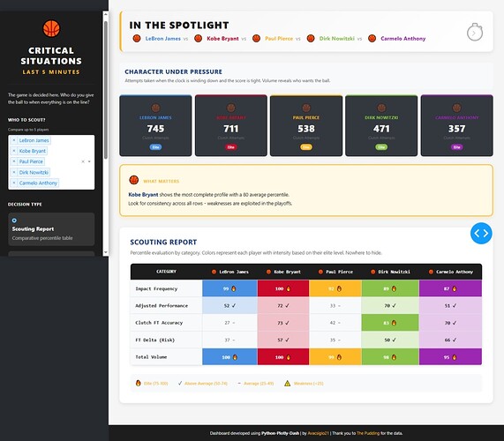Click the red Elite badge on Kobe card
The width and height of the screenshot is (504, 441).
click(230, 147)
